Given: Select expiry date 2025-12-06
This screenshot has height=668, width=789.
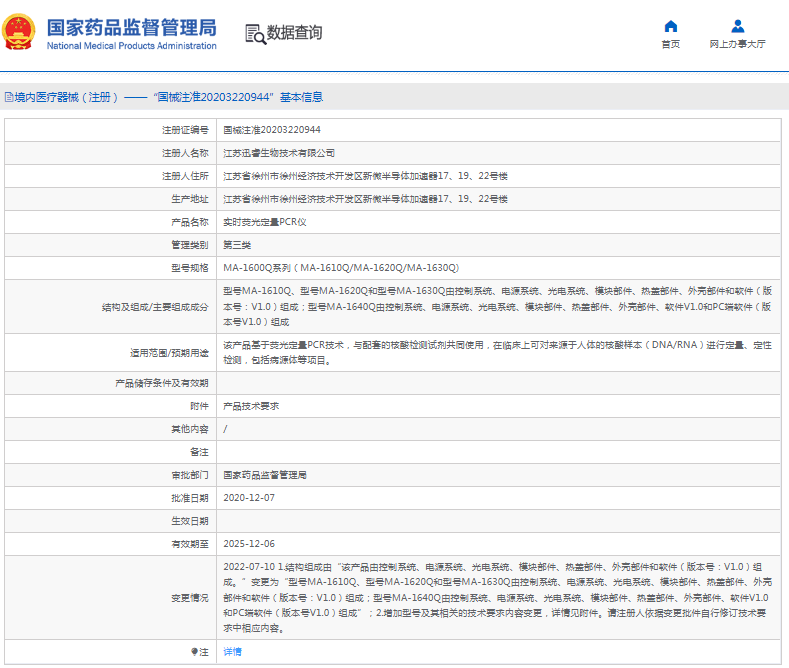Looking at the screenshot, I should (x=249, y=544).
